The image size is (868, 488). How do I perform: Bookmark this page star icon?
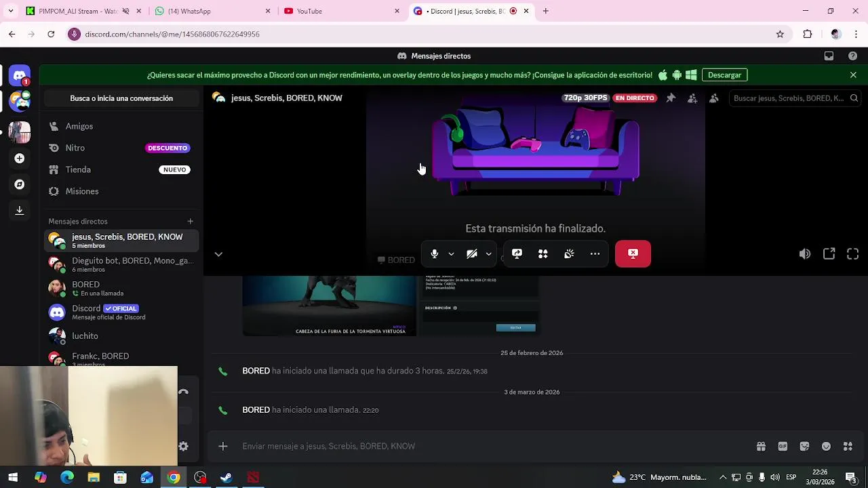point(780,34)
